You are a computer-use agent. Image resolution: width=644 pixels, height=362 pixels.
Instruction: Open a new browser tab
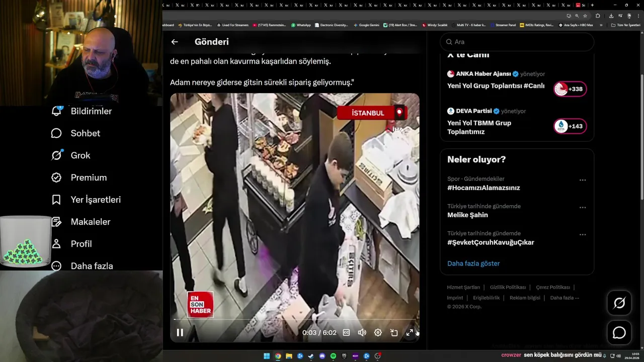click(x=592, y=5)
